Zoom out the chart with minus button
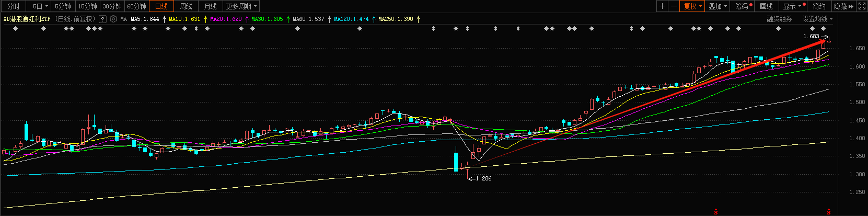868x216 pixels. click(674, 6)
